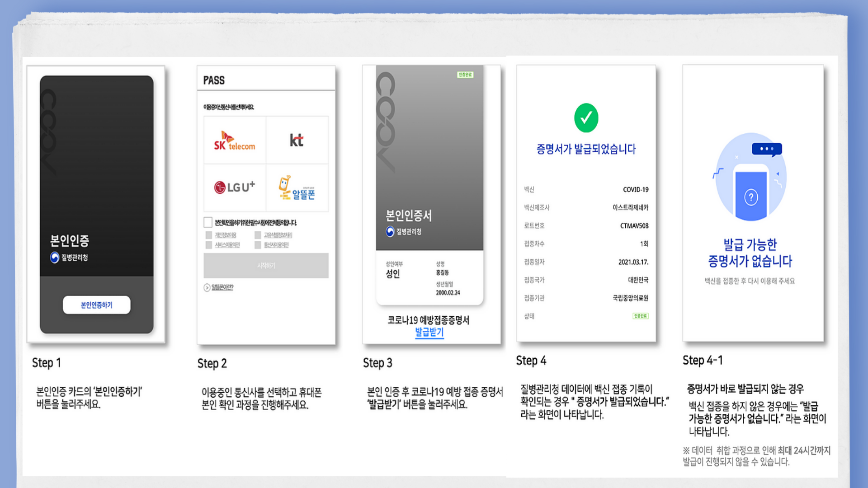Tick the 서비스이용약관 consent checkbox

point(209,245)
